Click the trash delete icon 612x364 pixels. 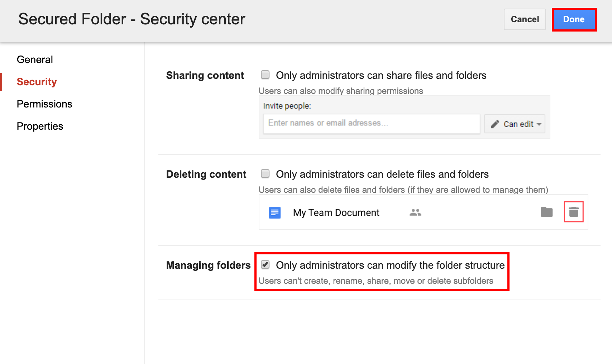574,212
